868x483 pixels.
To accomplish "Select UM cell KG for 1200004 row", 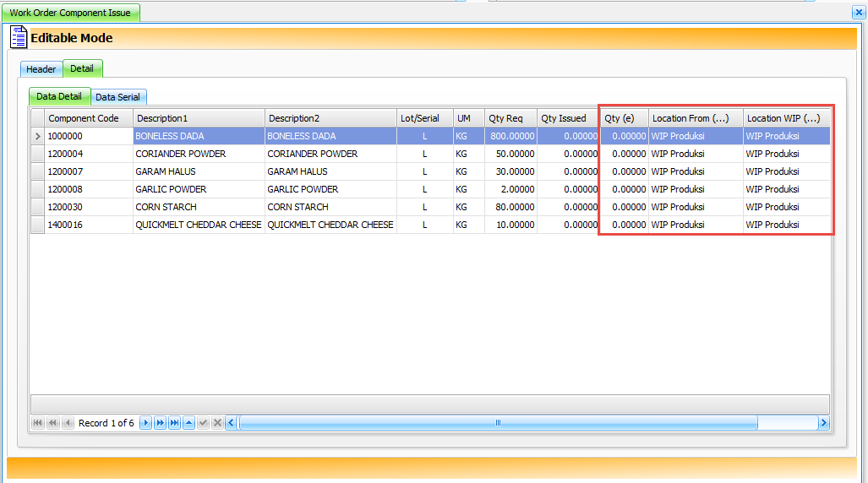I will coord(469,154).
